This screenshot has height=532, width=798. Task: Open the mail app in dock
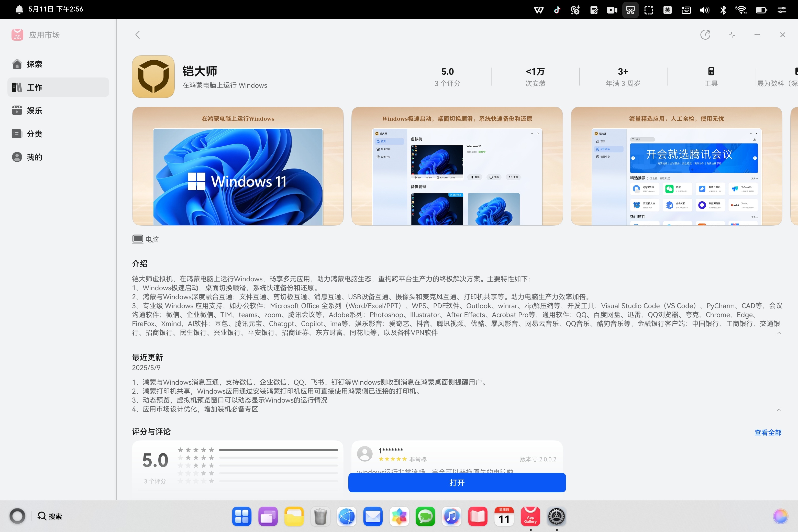(373, 516)
